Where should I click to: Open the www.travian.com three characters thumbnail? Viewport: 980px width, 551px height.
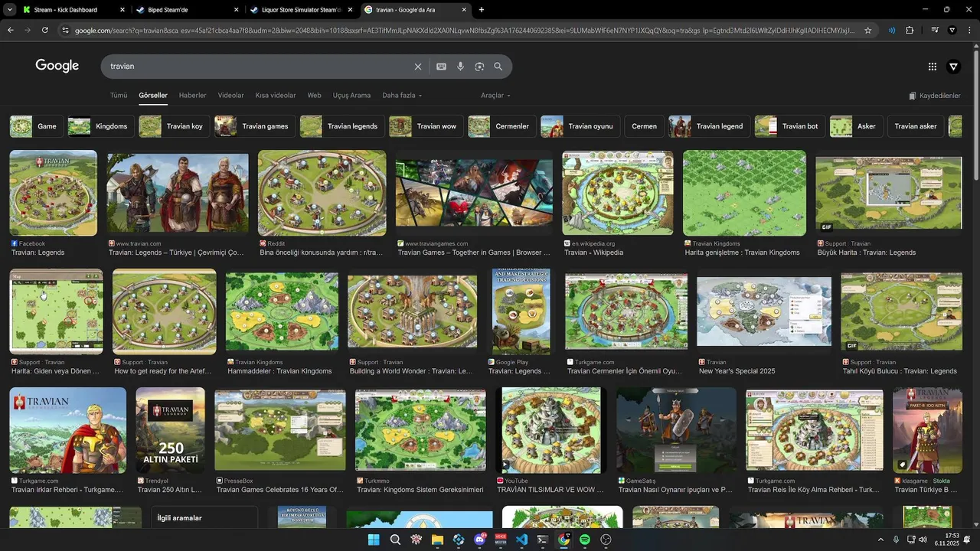tap(178, 193)
